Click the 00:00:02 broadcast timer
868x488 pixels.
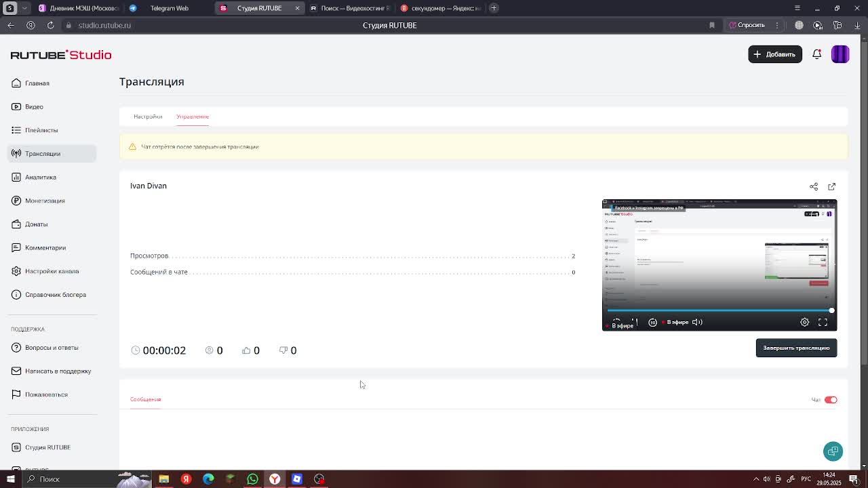164,350
